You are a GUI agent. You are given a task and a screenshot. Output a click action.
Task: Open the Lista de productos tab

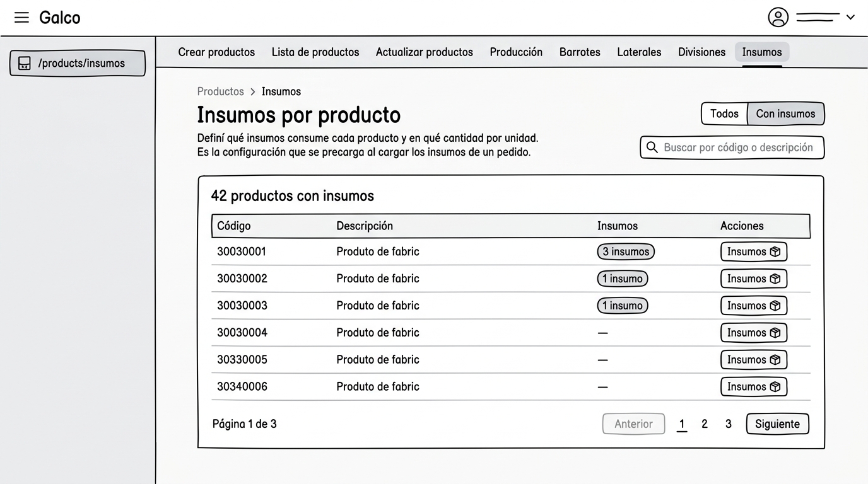click(315, 52)
